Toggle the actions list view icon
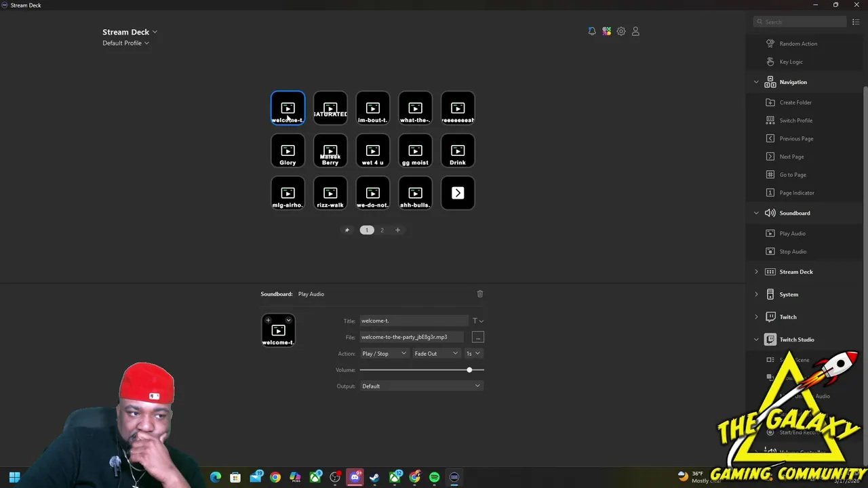868x488 pixels. click(x=856, y=22)
